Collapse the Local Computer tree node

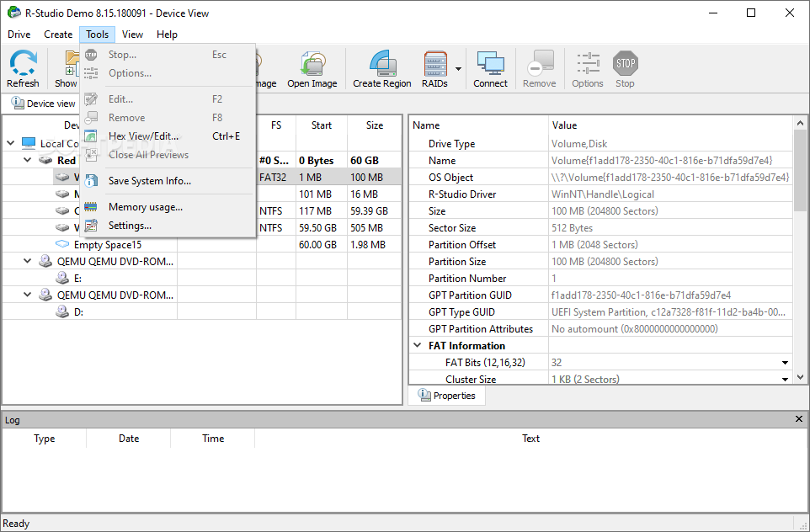(11, 143)
